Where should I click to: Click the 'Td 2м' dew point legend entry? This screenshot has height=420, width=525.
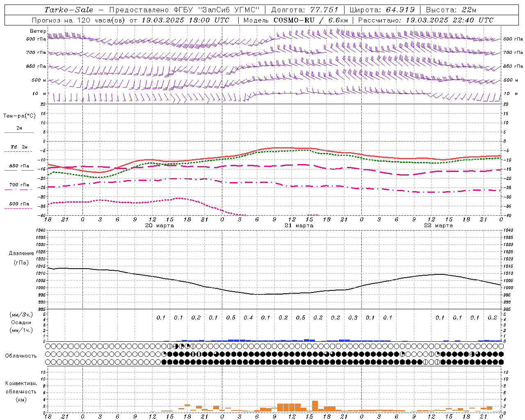(x=19, y=147)
